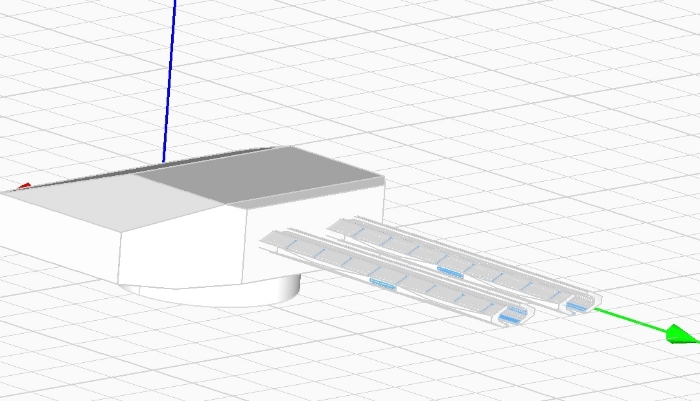Click the dark rear top edge of turret

[220, 157]
